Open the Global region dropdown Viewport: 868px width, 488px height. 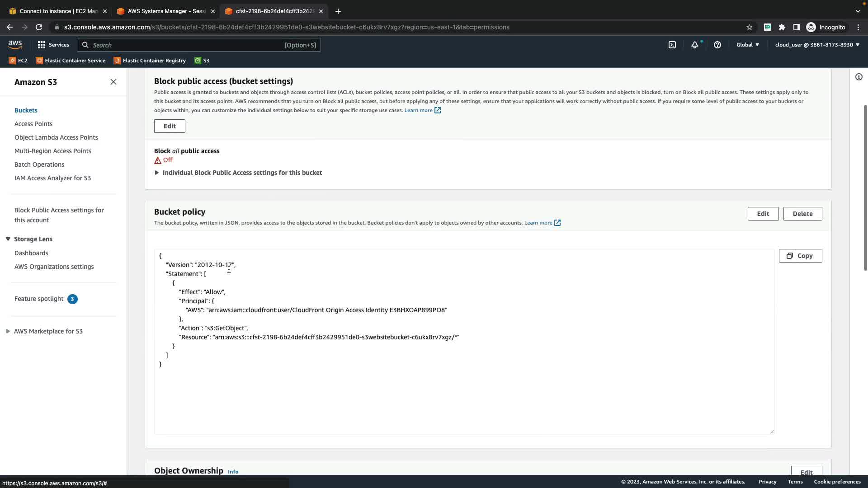point(748,45)
